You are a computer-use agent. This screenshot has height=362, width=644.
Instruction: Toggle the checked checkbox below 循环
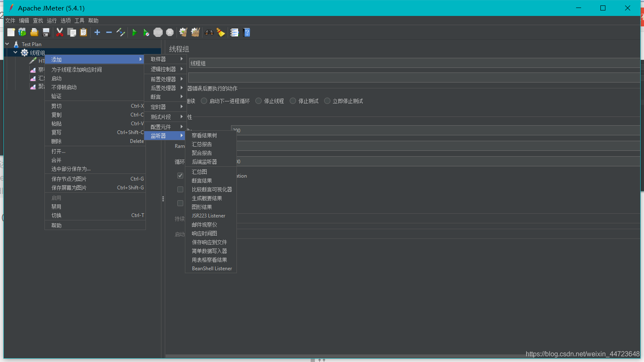(180, 176)
